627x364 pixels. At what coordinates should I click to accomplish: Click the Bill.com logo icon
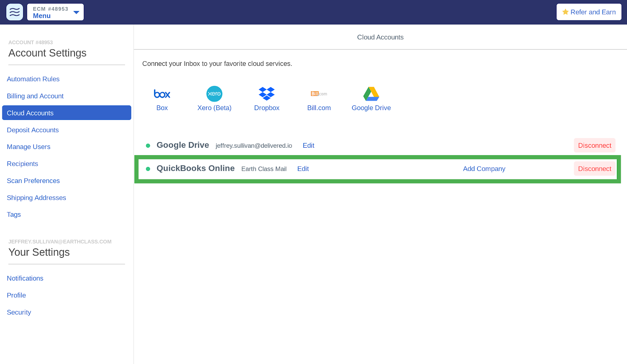coord(319,94)
